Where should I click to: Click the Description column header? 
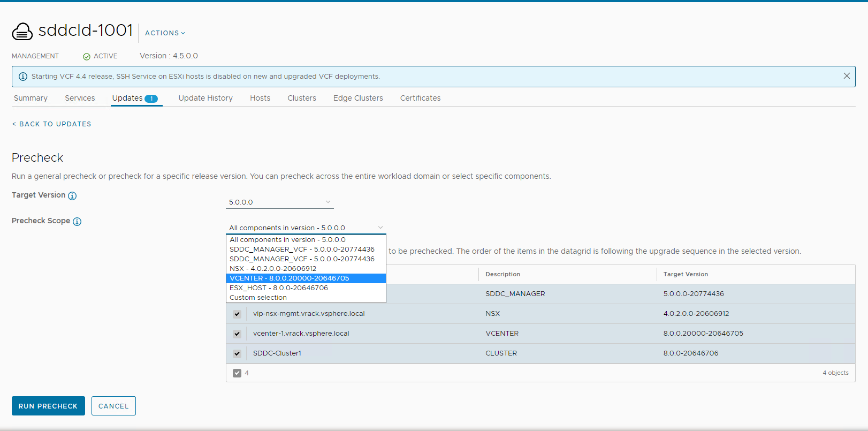[x=502, y=274]
